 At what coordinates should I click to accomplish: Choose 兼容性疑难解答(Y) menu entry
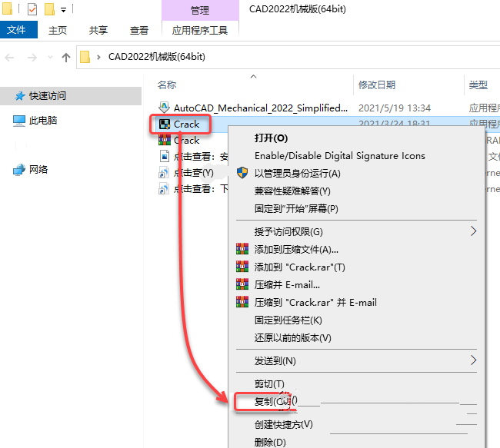click(292, 191)
